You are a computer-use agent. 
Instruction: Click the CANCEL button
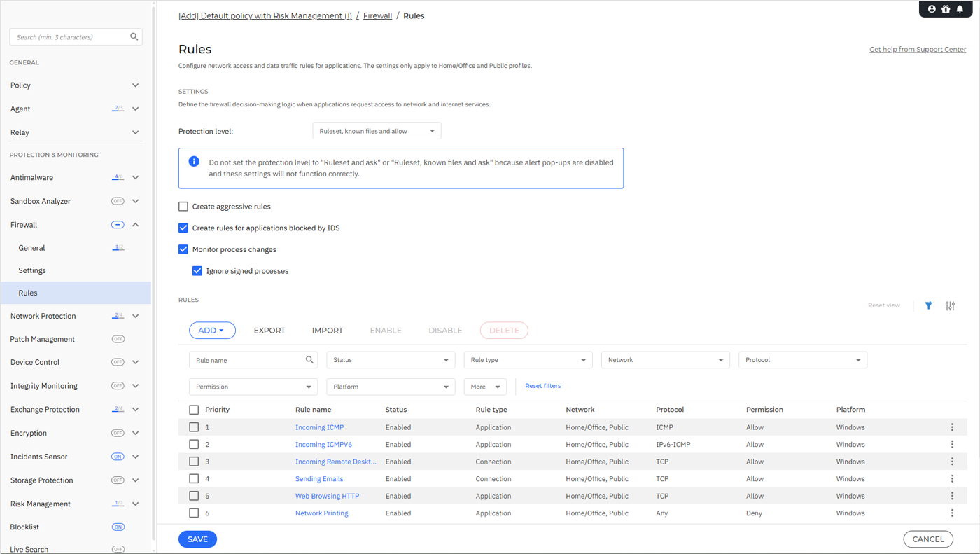pyautogui.click(x=928, y=539)
